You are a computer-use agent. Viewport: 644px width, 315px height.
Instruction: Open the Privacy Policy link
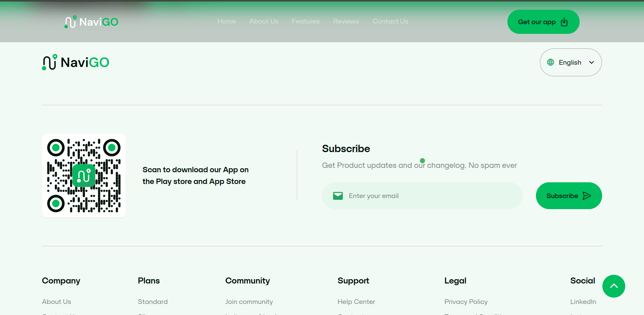(466, 302)
